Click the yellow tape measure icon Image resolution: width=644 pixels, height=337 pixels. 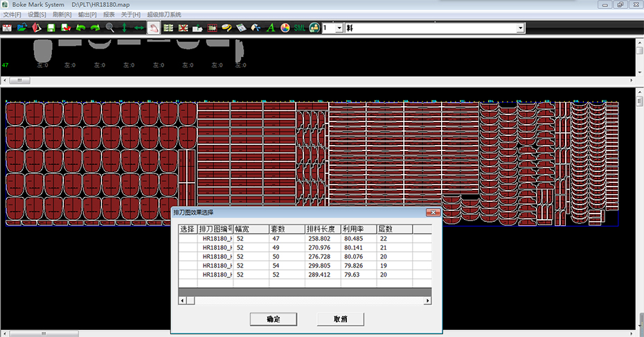point(226,28)
